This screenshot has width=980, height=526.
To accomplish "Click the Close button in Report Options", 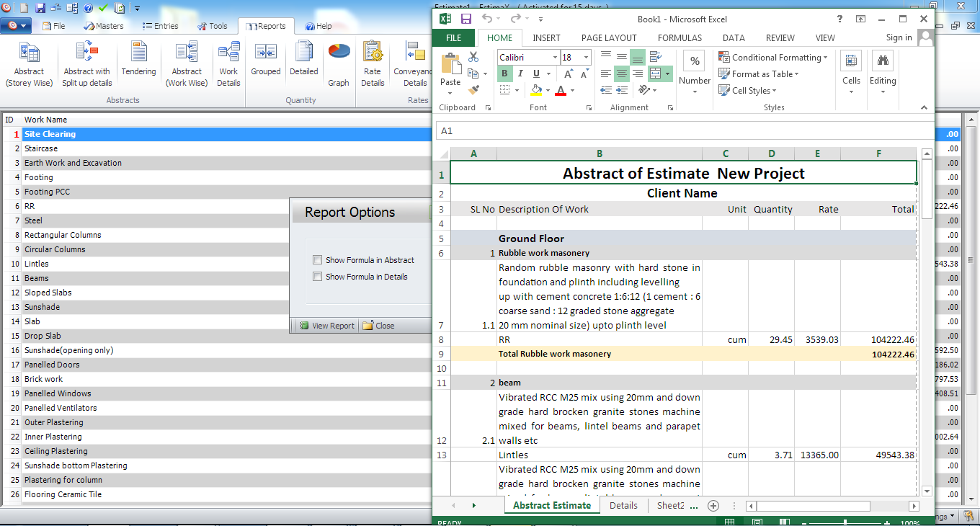I will coord(379,326).
